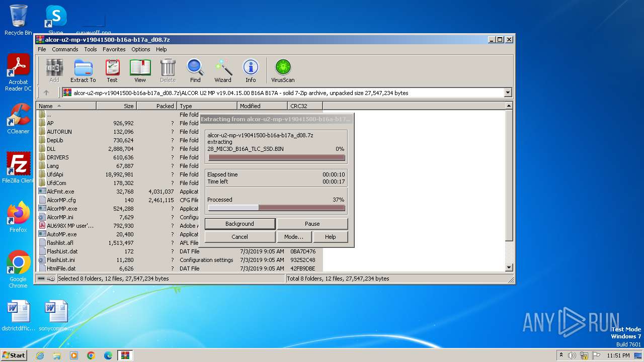Sort by Type column header
Viewport: 644px width, 362px height.
[x=207, y=106]
